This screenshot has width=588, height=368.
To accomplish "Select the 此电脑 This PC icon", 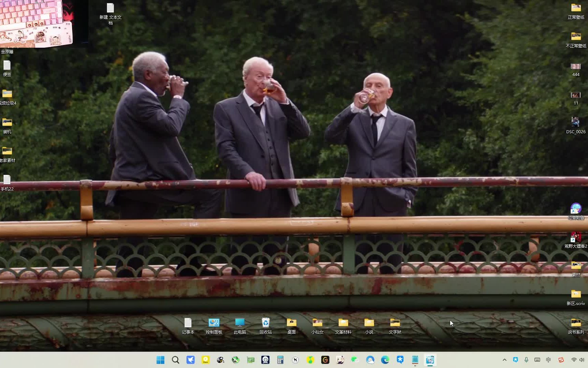I will [x=240, y=326].
